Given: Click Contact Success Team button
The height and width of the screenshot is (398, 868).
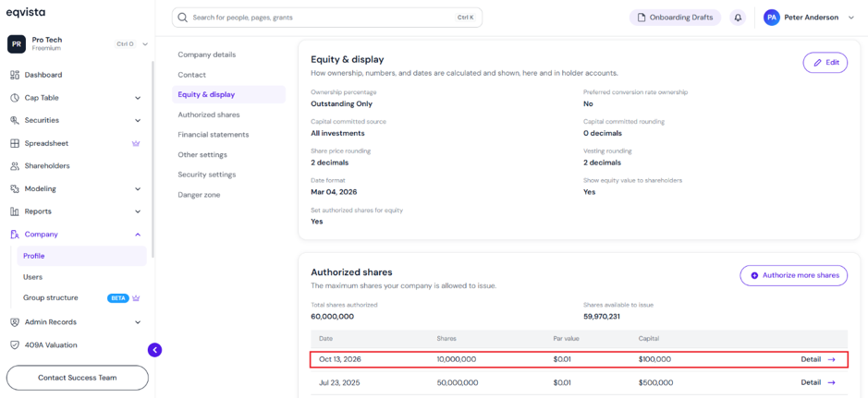Looking at the screenshot, I should [78, 378].
